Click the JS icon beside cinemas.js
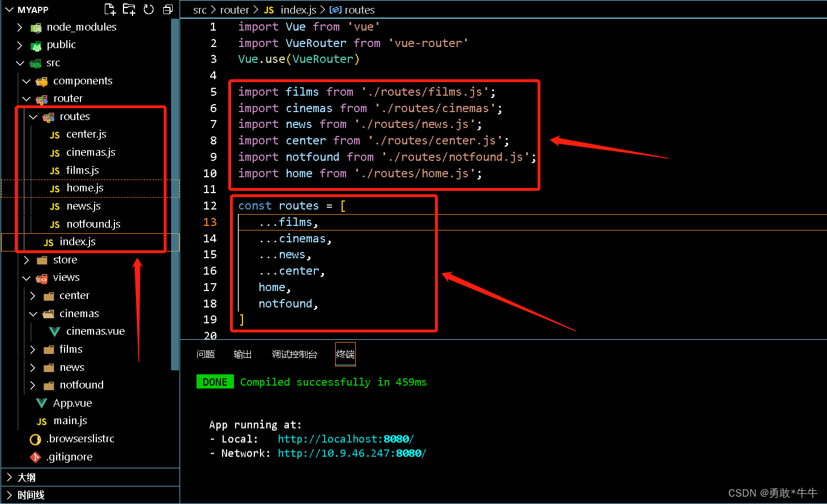827x504 pixels. (x=55, y=153)
